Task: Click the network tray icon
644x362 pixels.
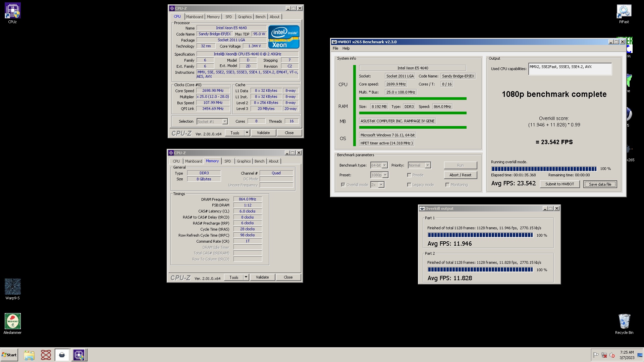Action: [604, 355]
